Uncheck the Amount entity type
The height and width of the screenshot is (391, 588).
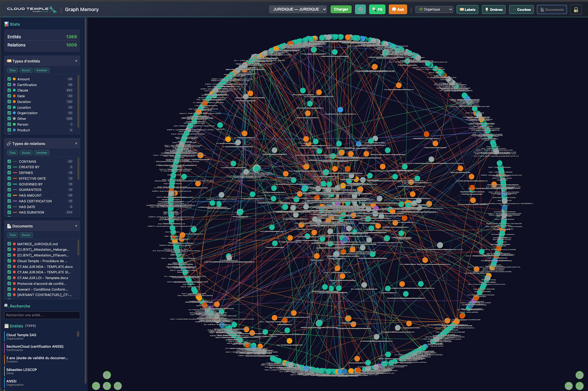(9, 79)
